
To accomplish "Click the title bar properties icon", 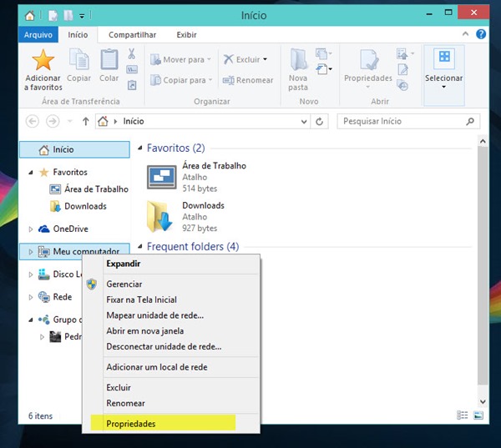I will click(x=53, y=15).
